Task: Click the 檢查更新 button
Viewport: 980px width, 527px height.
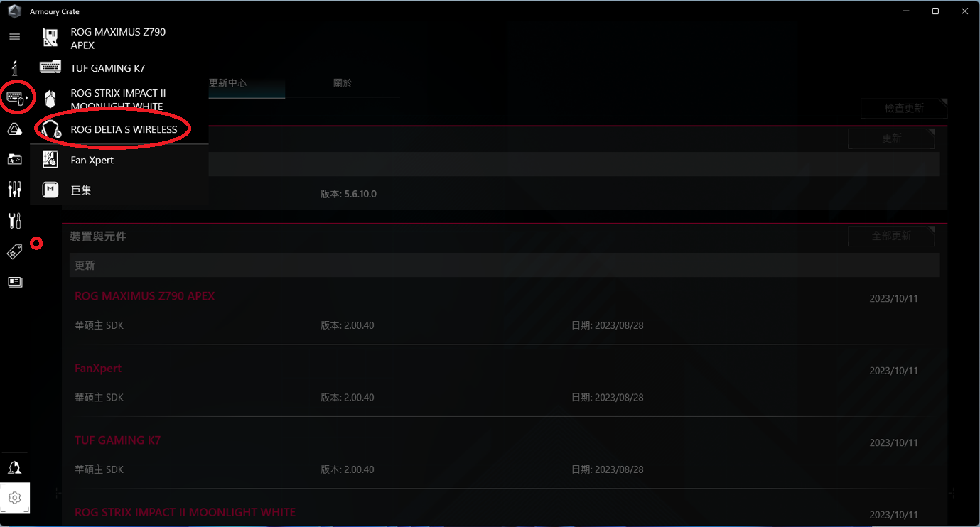Action: coord(904,108)
